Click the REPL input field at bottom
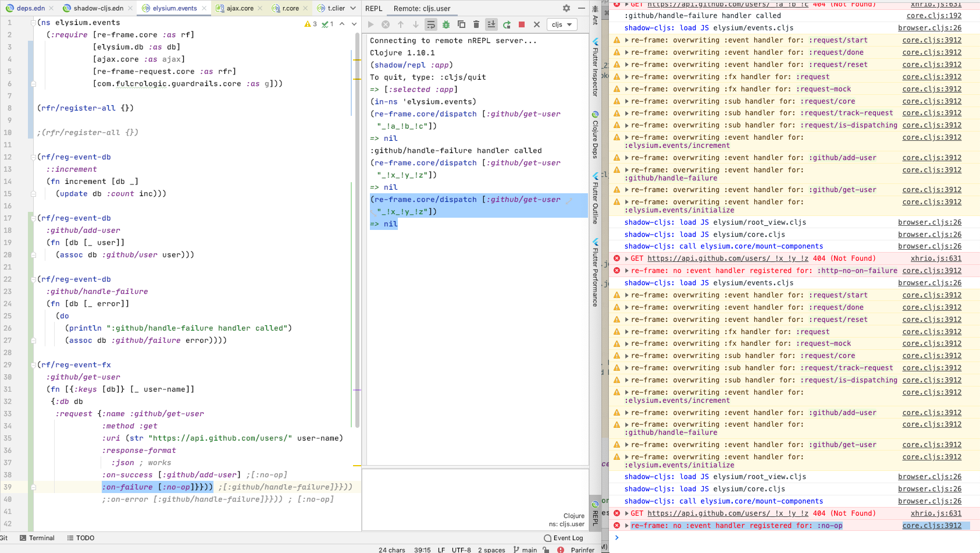The image size is (980, 553). [475, 499]
